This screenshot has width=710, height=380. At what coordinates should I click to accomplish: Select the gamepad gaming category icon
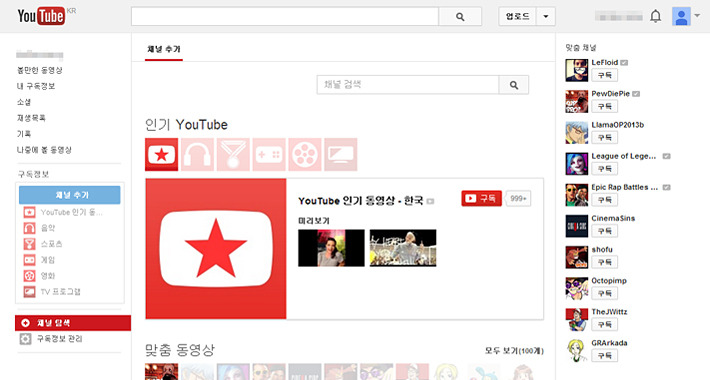click(x=269, y=154)
